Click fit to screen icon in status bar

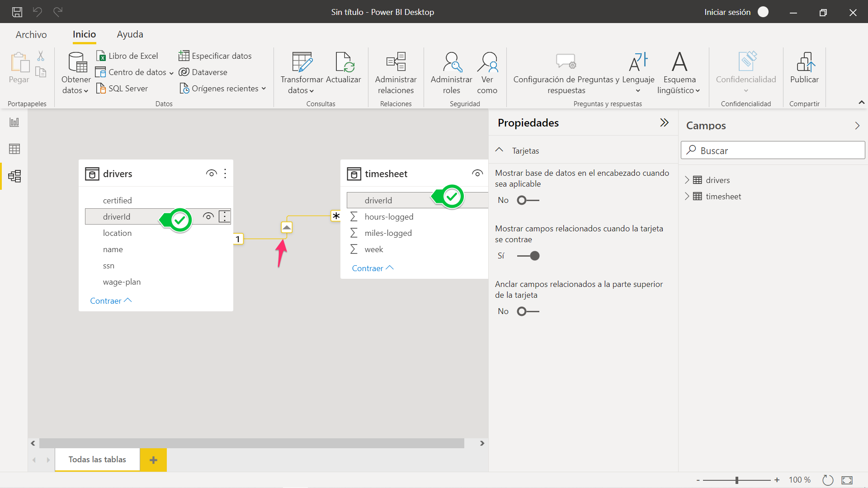847,480
